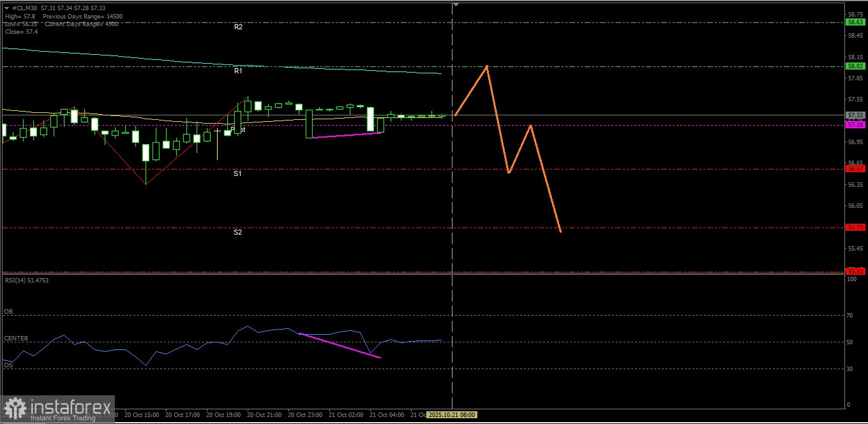The width and height of the screenshot is (868, 424).
Task: Click the S1 support label
Action: [x=237, y=173]
